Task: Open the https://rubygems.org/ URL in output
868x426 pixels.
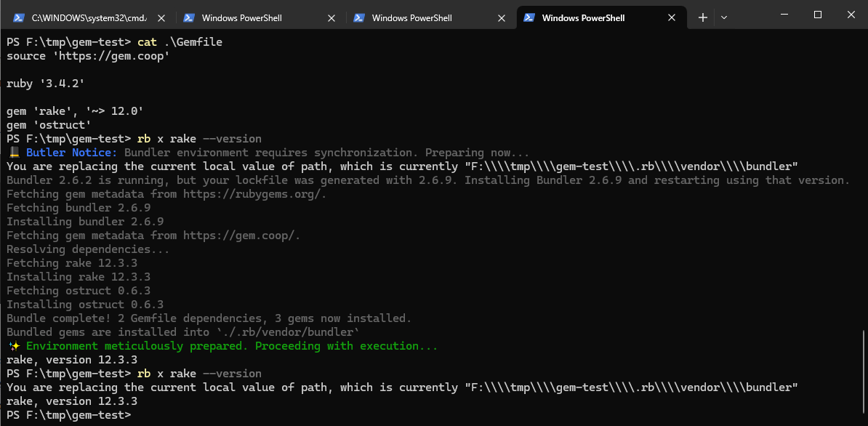Action: click(254, 194)
